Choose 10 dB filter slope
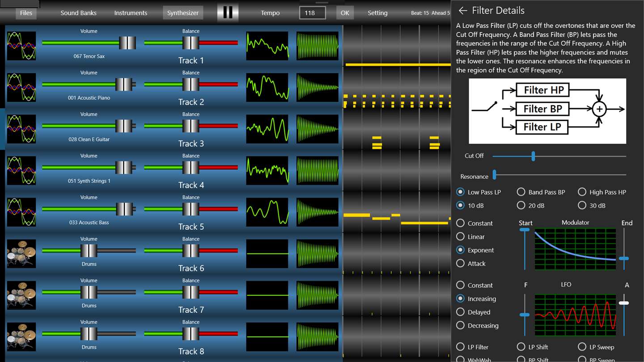Image resolution: width=644 pixels, height=362 pixels. [470, 206]
